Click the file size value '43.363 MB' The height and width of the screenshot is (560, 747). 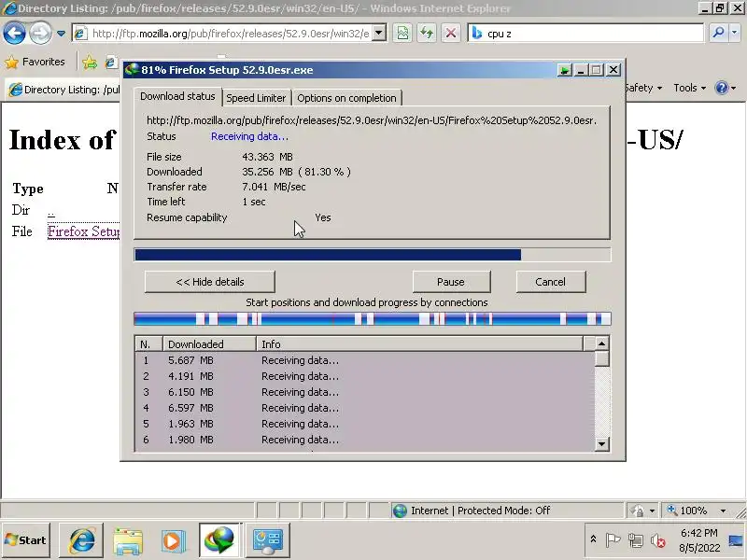(x=267, y=157)
